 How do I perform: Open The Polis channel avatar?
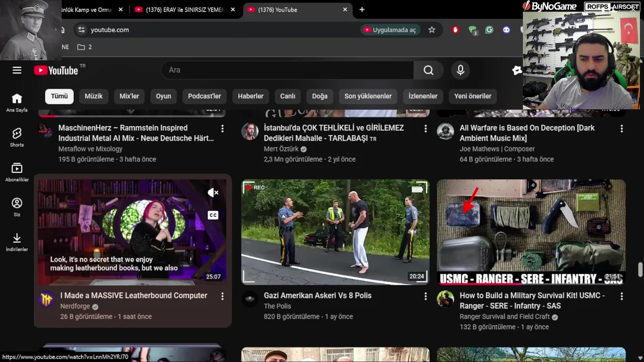(x=250, y=300)
